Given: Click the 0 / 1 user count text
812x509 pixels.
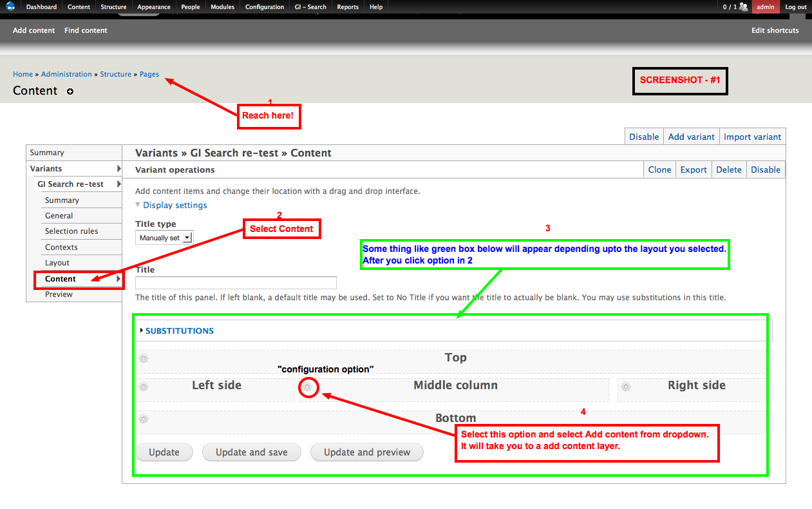Looking at the screenshot, I should pyautogui.click(x=730, y=7).
